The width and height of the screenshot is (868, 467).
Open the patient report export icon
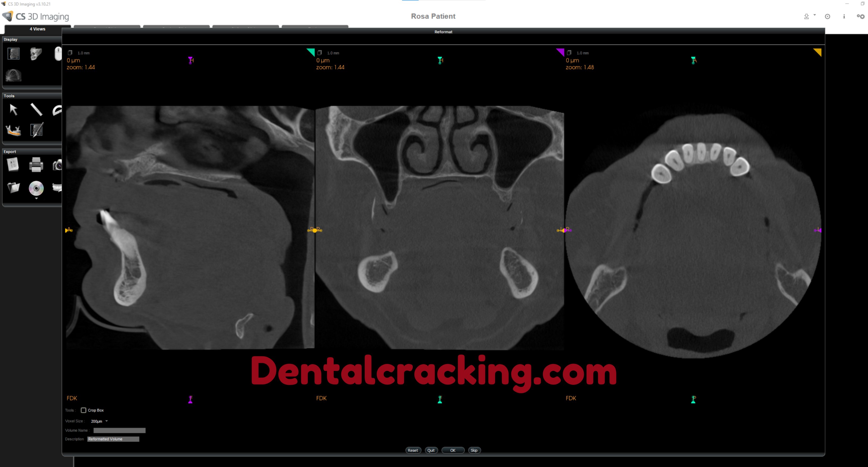[x=13, y=165]
